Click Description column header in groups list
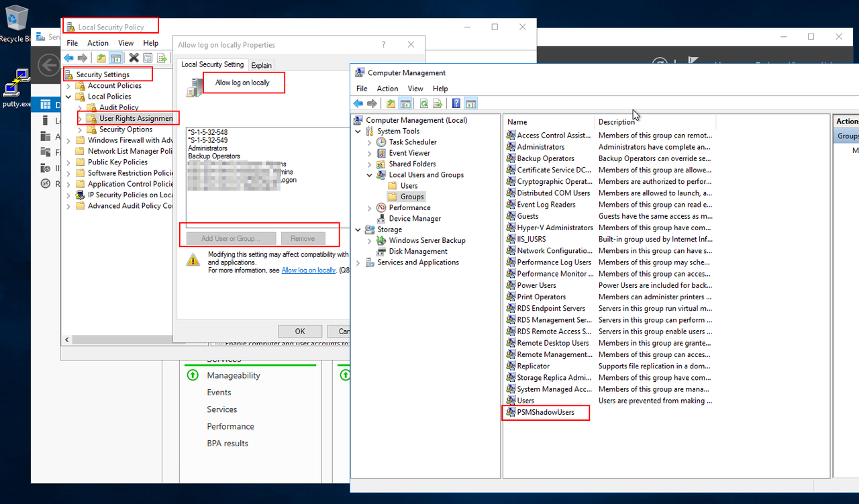This screenshot has height=504, width=859. [656, 122]
